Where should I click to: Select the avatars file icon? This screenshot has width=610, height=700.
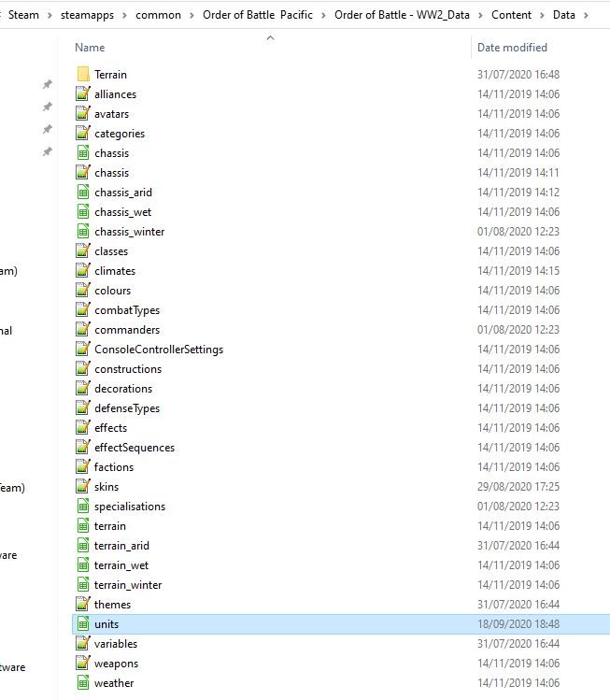(x=83, y=113)
